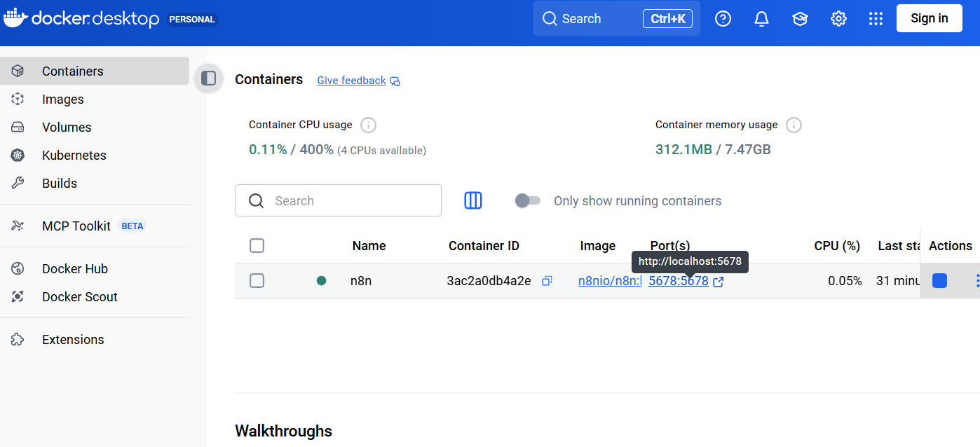The image size is (980, 447).
Task: Focus the containers Search field
Action: tap(338, 200)
